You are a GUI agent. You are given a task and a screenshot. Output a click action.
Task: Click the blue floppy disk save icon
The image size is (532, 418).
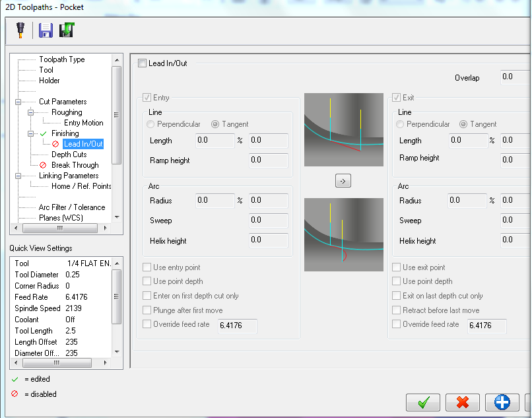click(x=46, y=30)
